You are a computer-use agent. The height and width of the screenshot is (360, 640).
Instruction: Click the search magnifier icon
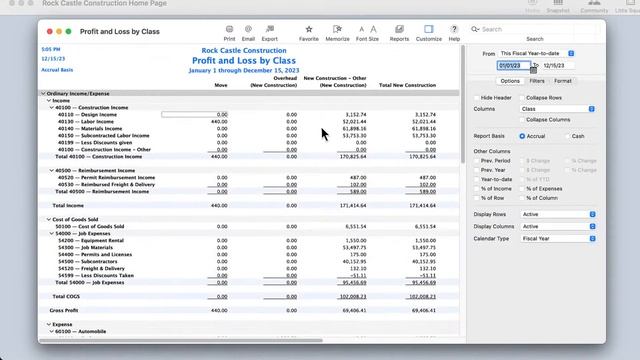click(x=475, y=29)
